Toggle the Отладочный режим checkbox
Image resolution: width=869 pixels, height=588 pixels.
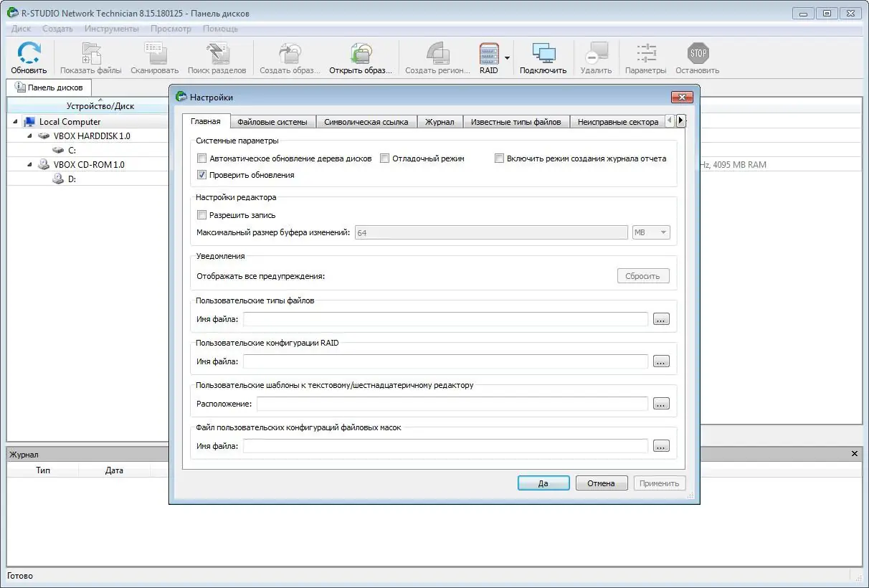point(385,158)
